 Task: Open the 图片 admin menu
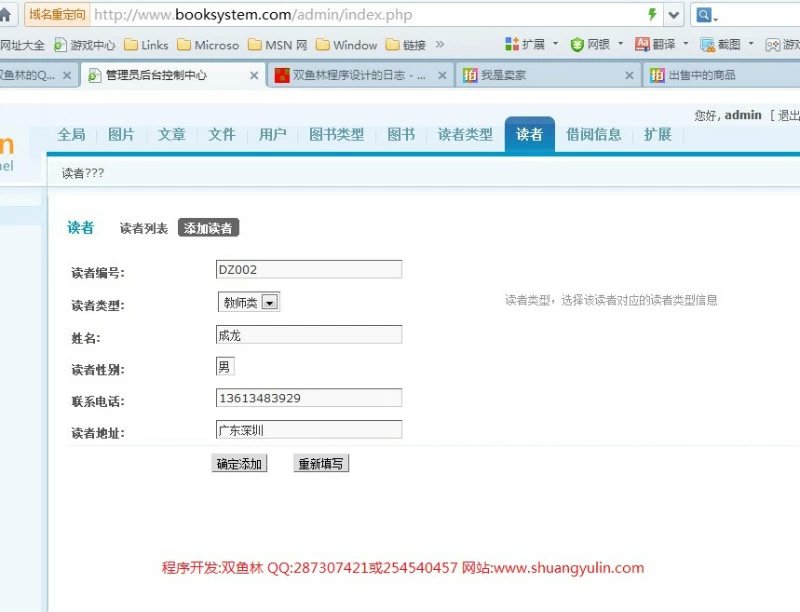(121, 135)
